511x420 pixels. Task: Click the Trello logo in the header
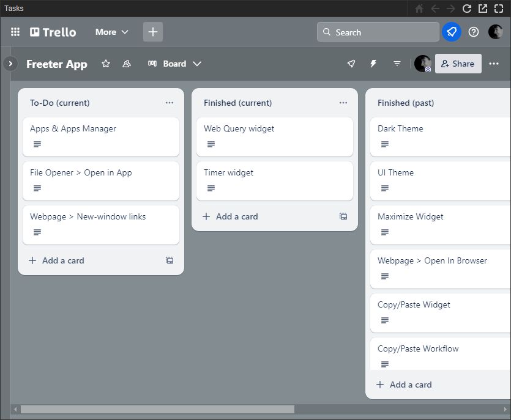coord(53,32)
